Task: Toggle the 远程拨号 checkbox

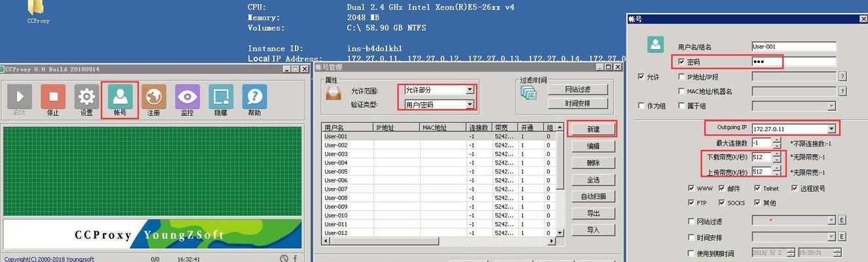Action: (795, 188)
